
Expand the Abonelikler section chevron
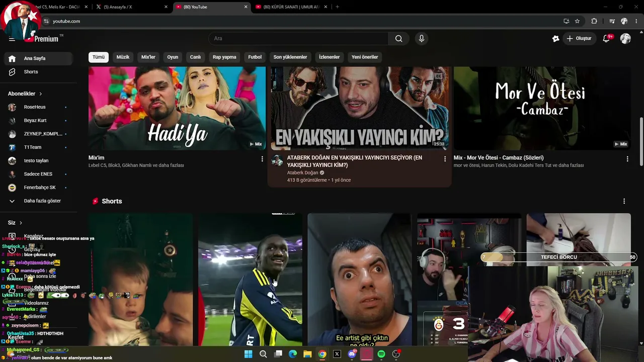click(x=41, y=94)
